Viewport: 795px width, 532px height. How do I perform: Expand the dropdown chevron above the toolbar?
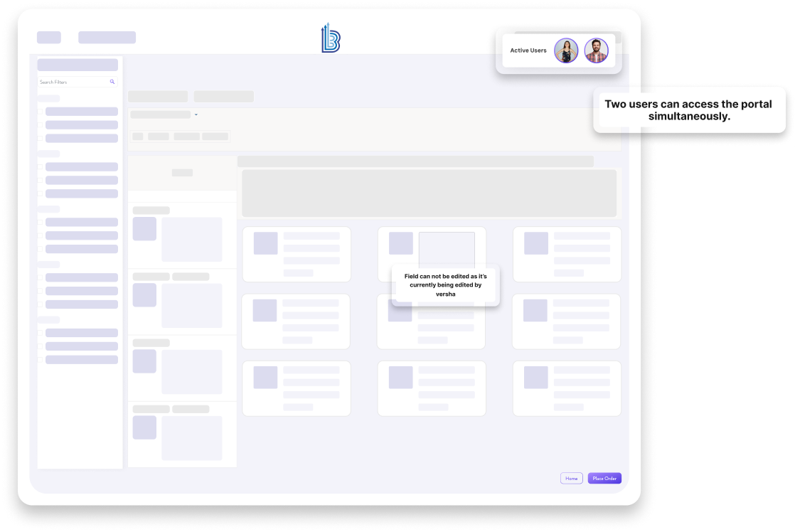pyautogui.click(x=196, y=115)
